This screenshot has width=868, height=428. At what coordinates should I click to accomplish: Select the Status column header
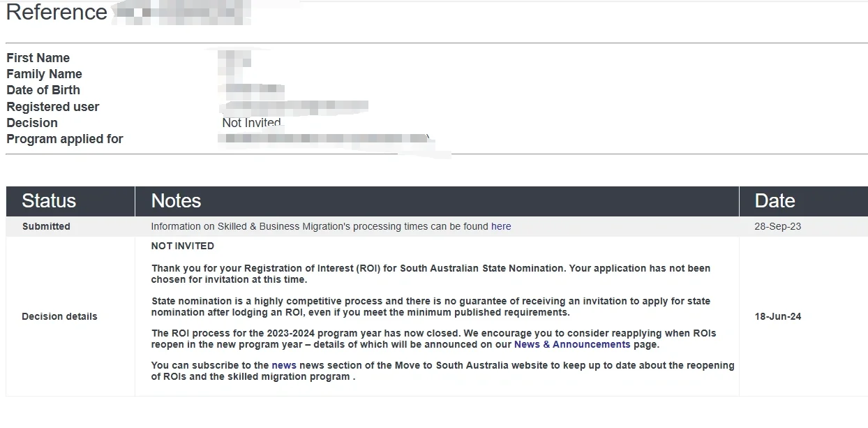point(70,201)
